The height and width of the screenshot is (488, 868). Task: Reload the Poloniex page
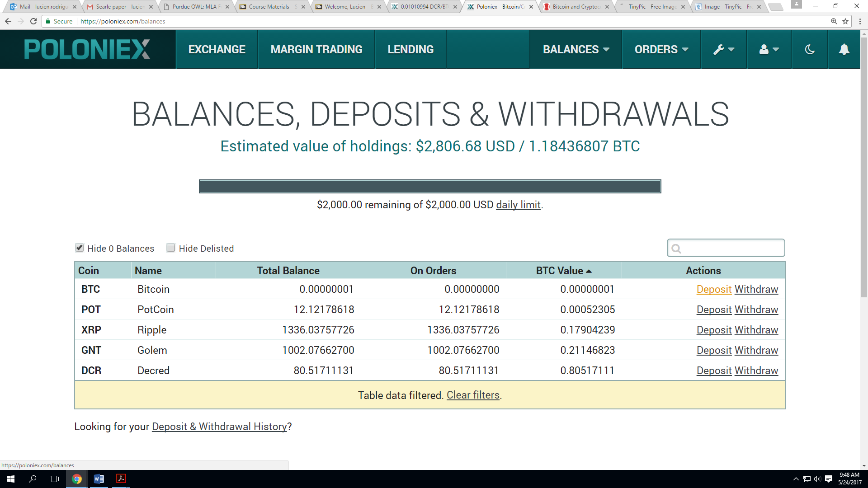coord(33,21)
